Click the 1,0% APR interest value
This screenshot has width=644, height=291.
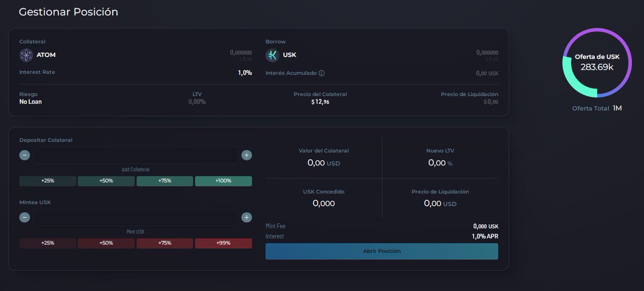[x=485, y=236]
